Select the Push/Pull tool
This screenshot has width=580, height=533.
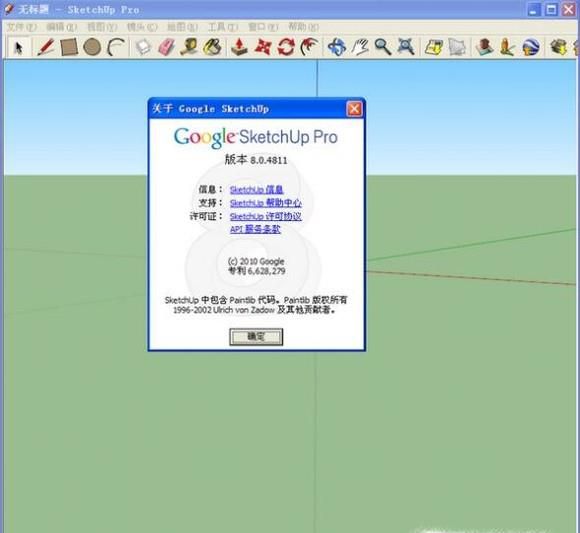pyautogui.click(x=239, y=47)
